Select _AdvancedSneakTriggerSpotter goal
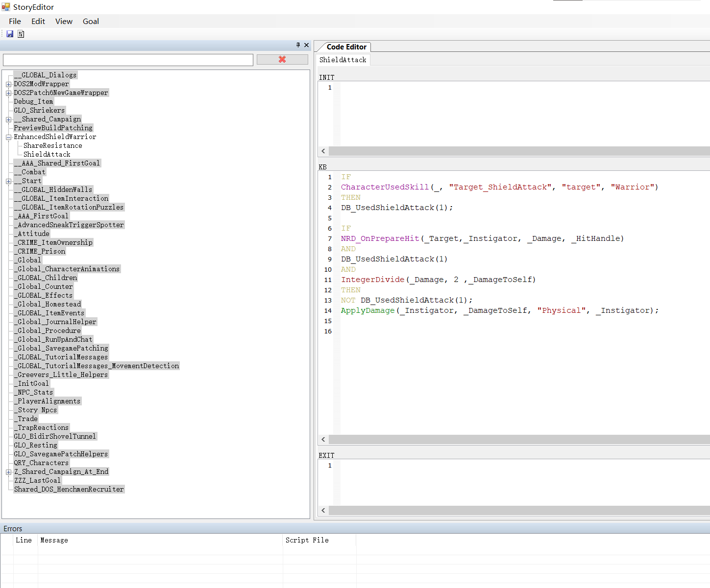This screenshot has height=588, width=710. tap(69, 225)
